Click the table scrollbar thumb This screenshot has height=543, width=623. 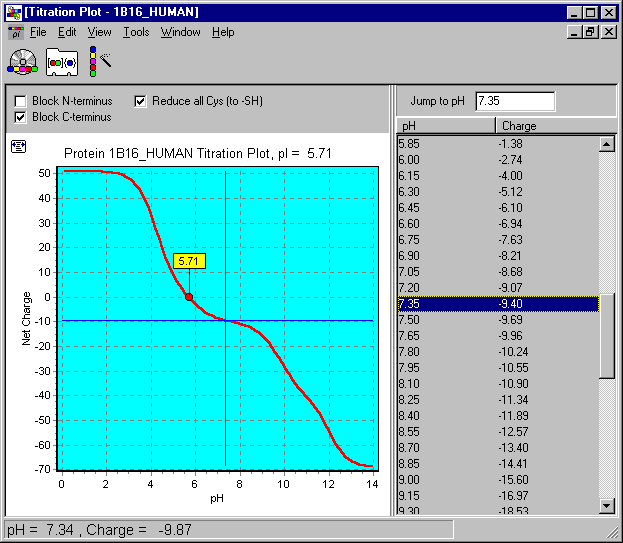tap(607, 336)
